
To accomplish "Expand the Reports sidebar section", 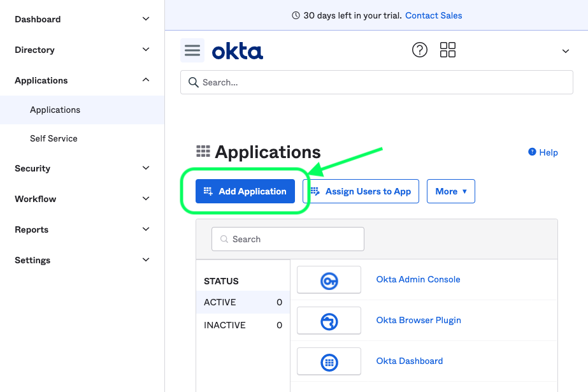I will point(146,229).
